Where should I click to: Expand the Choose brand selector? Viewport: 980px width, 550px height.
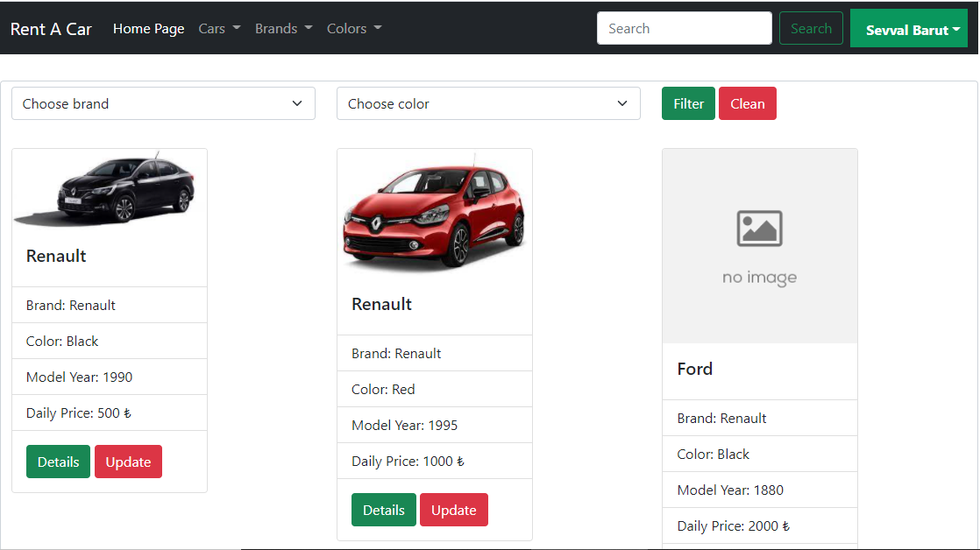(x=163, y=103)
